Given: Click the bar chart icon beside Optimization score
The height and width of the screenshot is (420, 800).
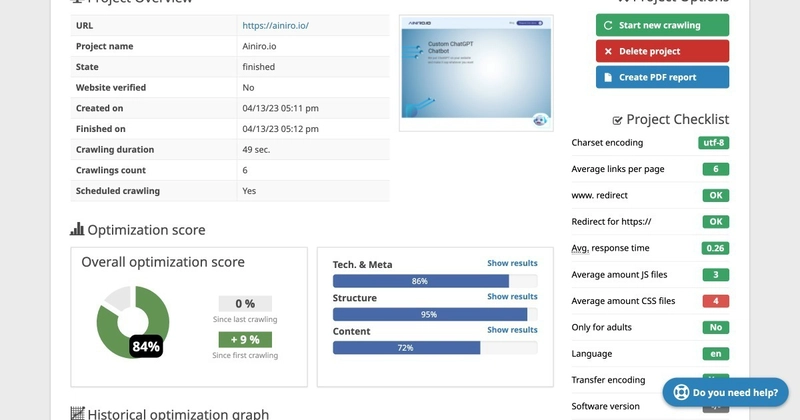Looking at the screenshot, I should click(77, 230).
